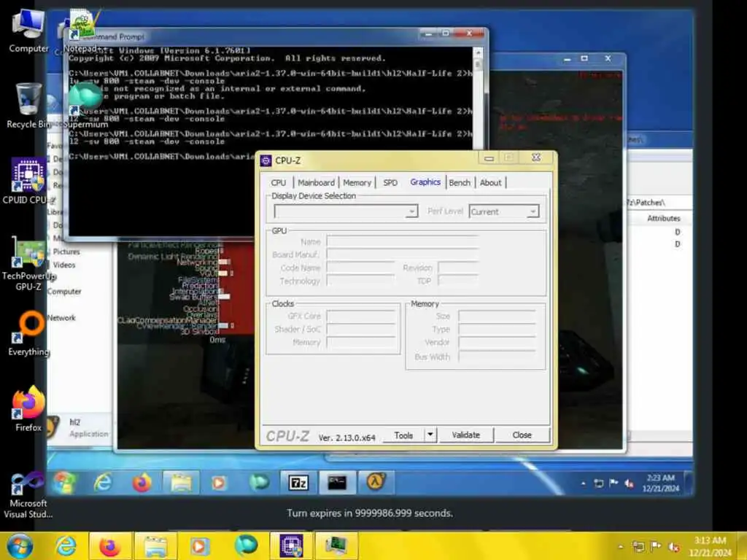This screenshot has width=747, height=560.
Task: Switch to the SPD tab in CPU-Z
Action: click(x=390, y=182)
